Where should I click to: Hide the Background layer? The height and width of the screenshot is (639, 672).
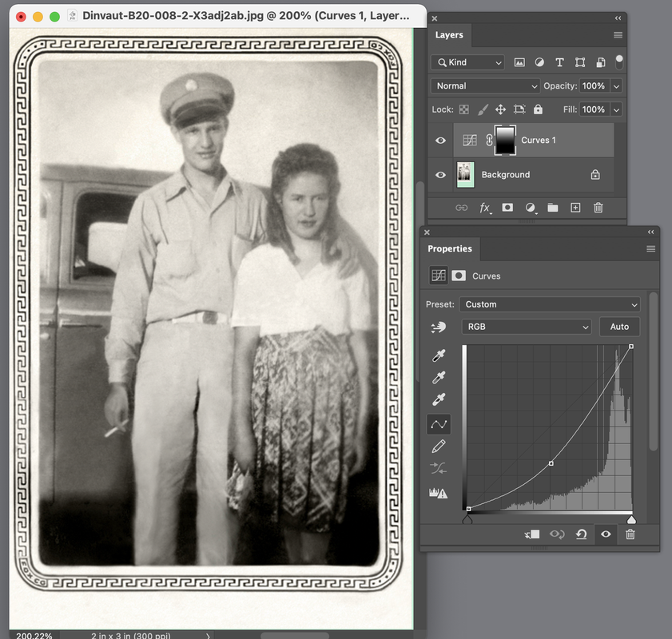440,175
